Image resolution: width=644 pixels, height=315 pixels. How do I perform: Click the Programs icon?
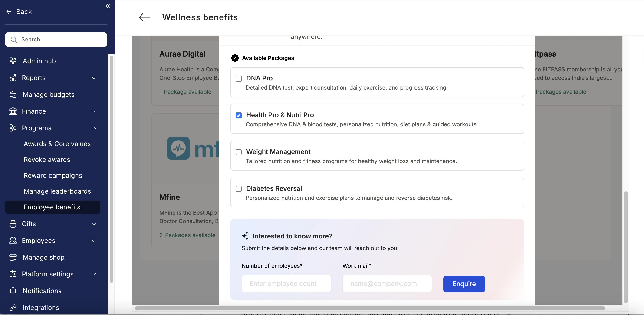pyautogui.click(x=13, y=128)
